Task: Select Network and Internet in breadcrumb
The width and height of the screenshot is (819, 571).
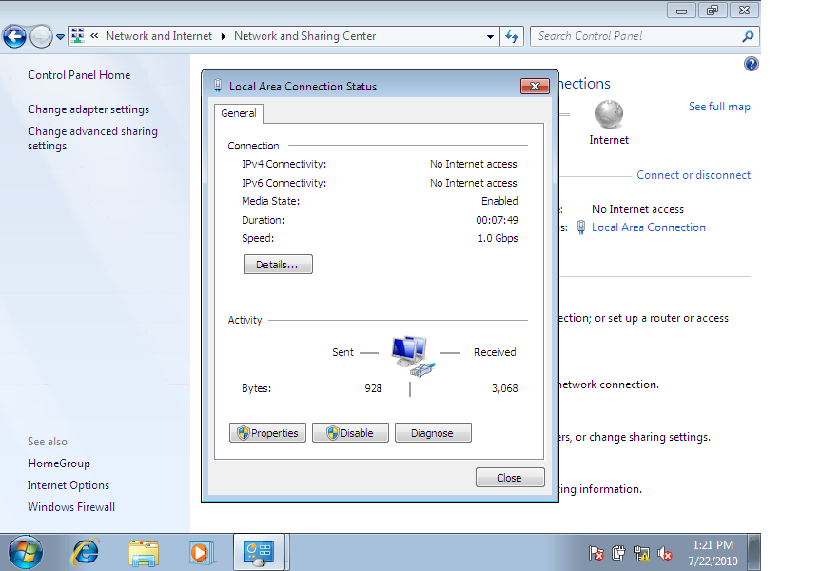Action: [x=159, y=36]
